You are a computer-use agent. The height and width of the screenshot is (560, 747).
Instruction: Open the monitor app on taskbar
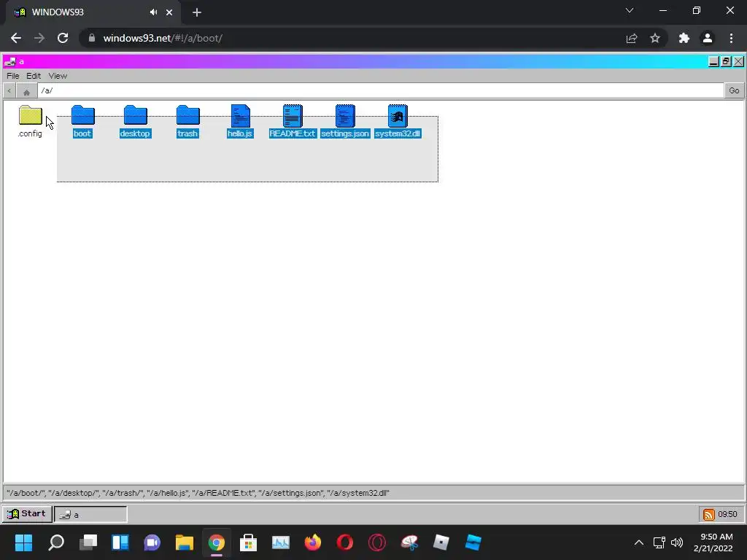(281, 542)
